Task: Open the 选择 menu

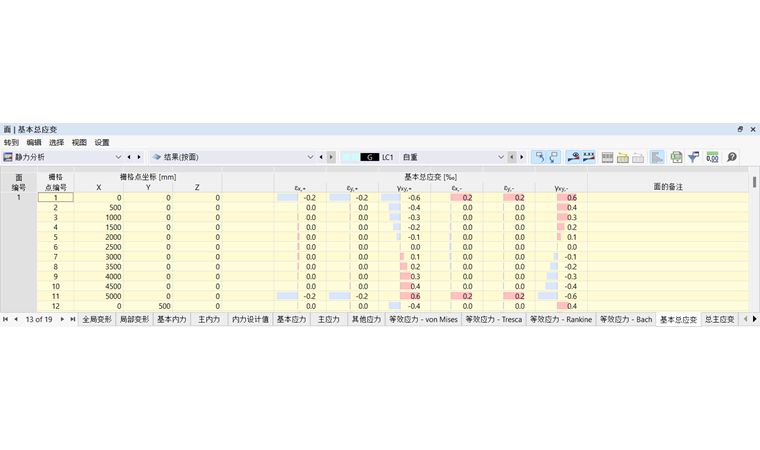Action: (x=56, y=143)
